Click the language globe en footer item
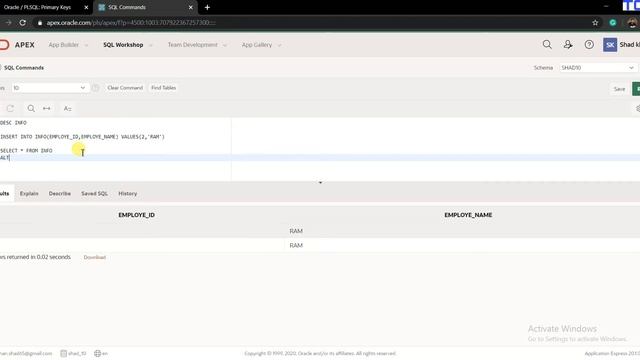640x360 pixels. (101, 353)
